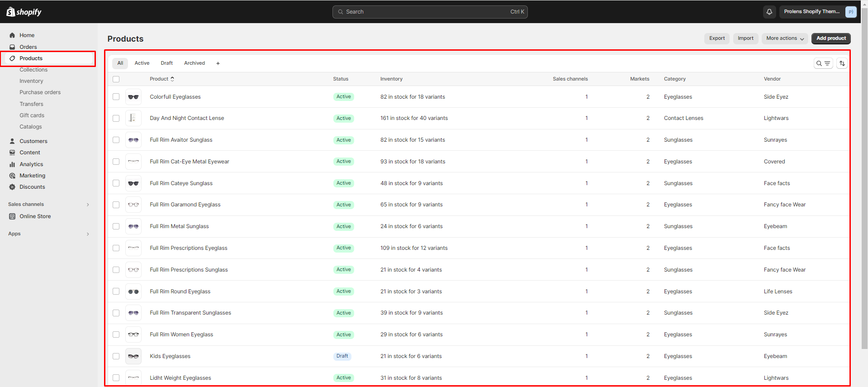This screenshot has height=387, width=868.
Task: Open the Customers section
Action: (x=33, y=141)
